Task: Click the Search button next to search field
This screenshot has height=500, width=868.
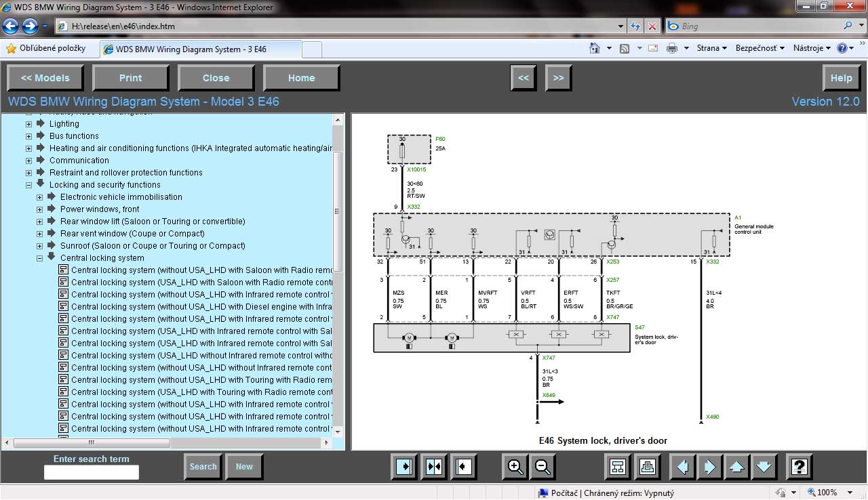Action: (203, 466)
